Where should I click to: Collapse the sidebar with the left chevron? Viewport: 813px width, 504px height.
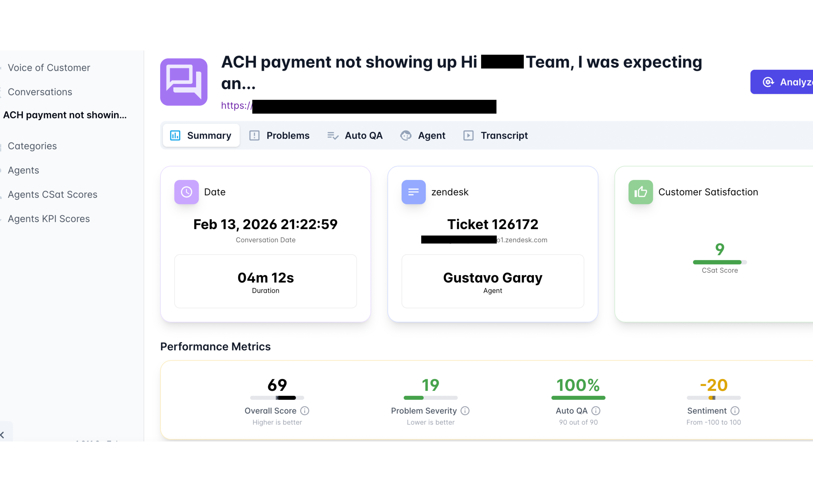[x=3, y=435]
